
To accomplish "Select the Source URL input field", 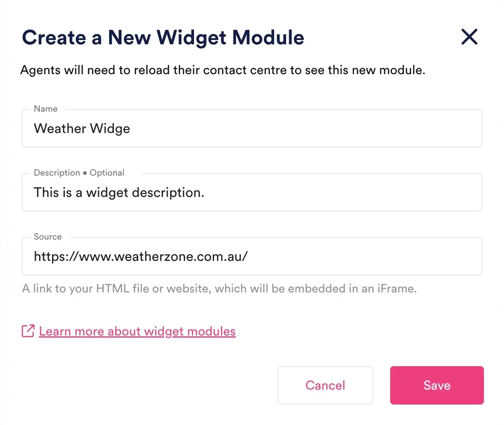I will (x=252, y=256).
